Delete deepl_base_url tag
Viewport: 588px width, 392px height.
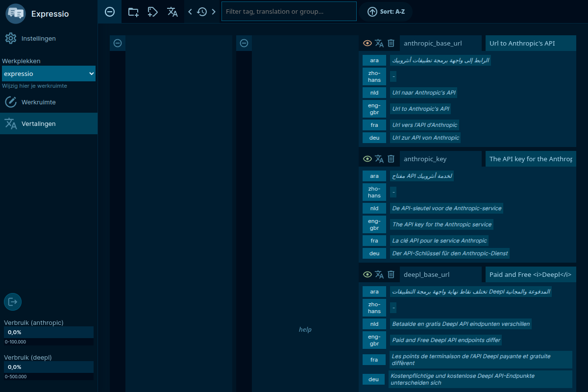tap(391, 274)
